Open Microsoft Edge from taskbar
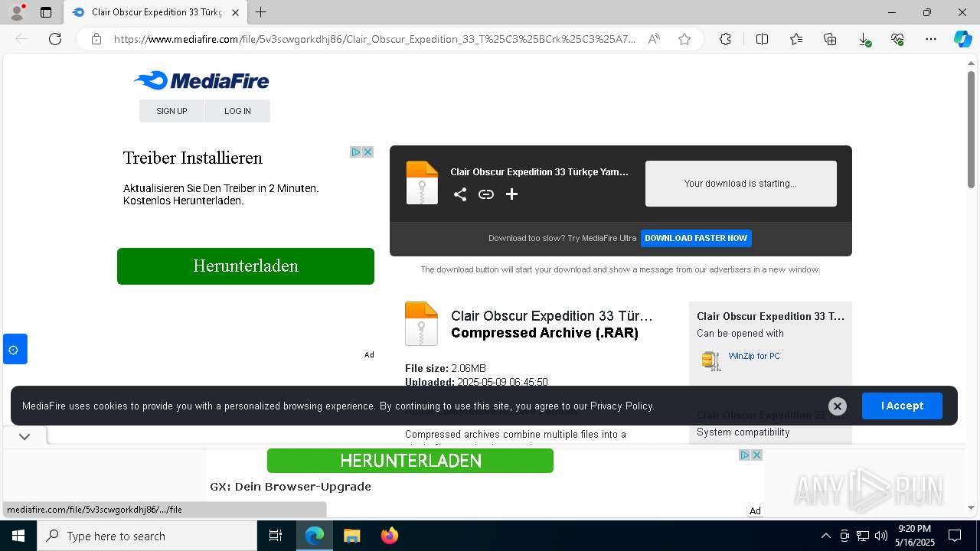980x551 pixels. coord(315,536)
